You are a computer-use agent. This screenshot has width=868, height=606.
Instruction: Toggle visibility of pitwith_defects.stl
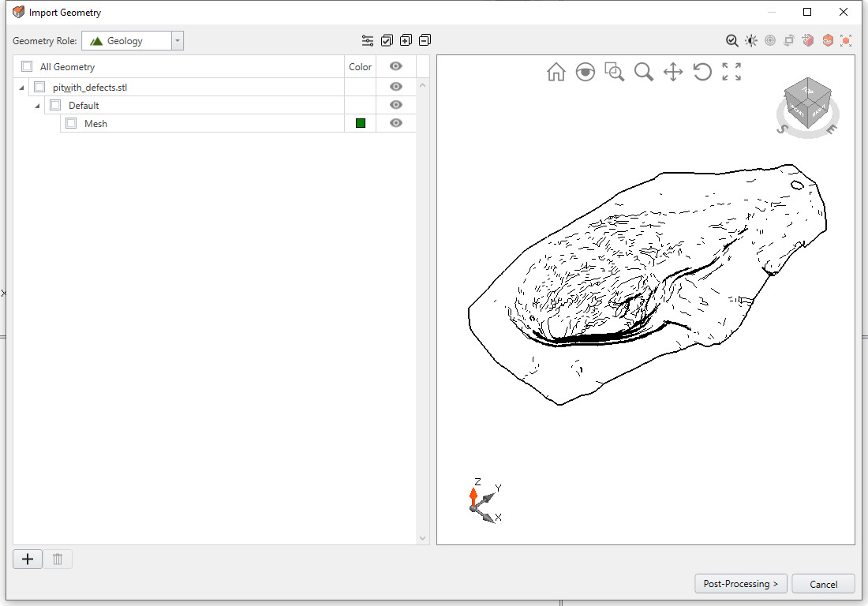[396, 87]
